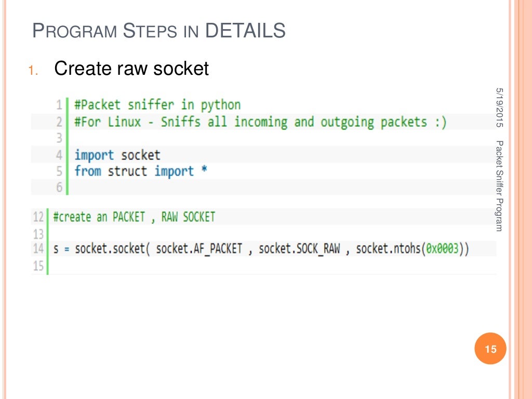Image resolution: width=532 pixels, height=399 pixels.
Task: Click the 'from struct import *' code line
Action: pyautogui.click(x=141, y=171)
